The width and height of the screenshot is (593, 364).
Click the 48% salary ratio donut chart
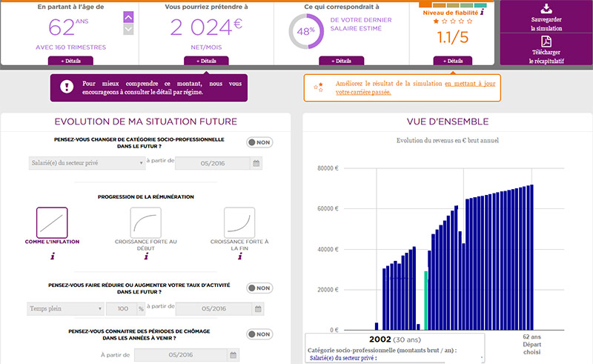[x=306, y=31]
